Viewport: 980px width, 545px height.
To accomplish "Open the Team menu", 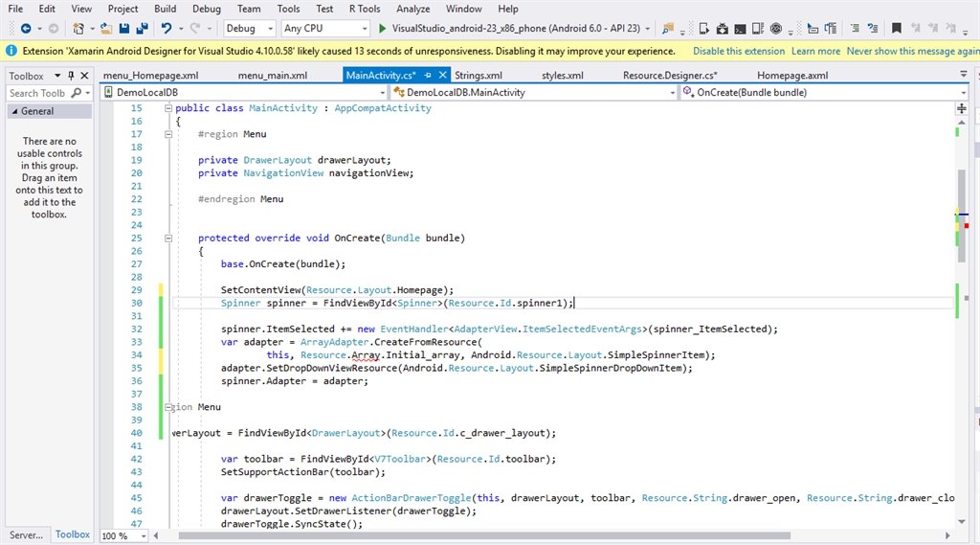I will point(249,9).
